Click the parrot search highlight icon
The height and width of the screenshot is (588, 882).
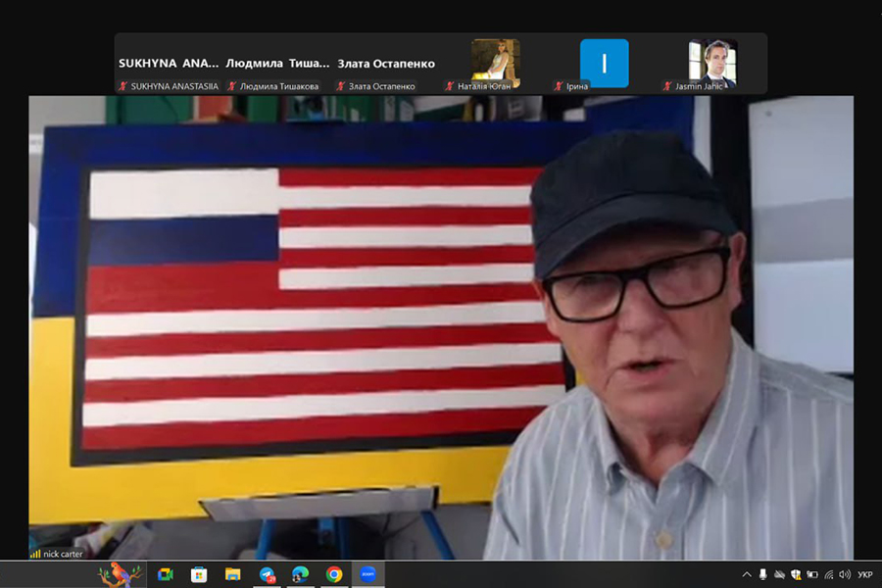[120, 574]
